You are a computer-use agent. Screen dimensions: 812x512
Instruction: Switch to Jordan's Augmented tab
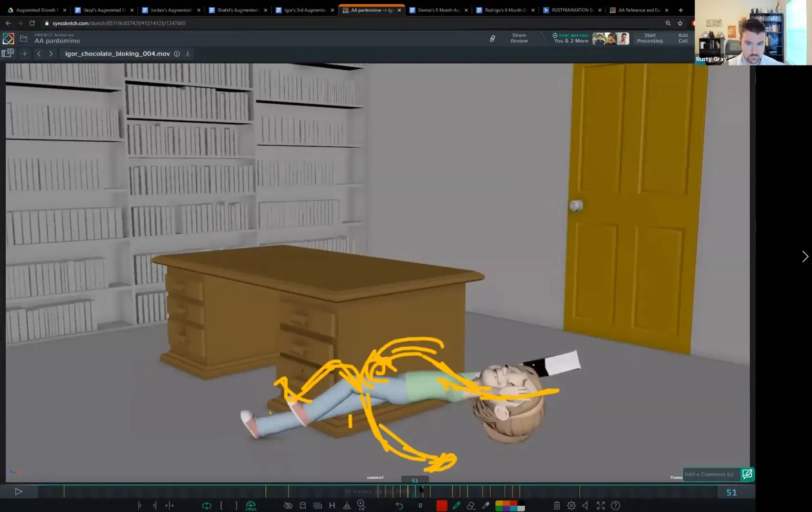[171, 10]
